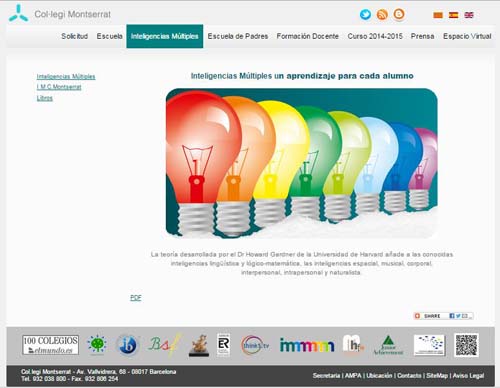Open the Solicitud menu
500x388 pixels.
click(75, 36)
